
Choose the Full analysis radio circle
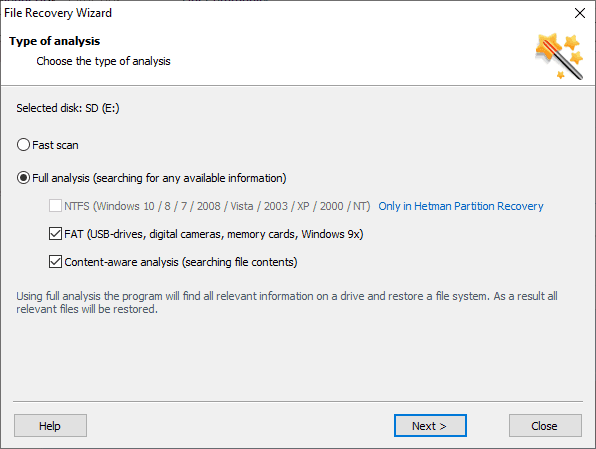pyautogui.click(x=23, y=178)
